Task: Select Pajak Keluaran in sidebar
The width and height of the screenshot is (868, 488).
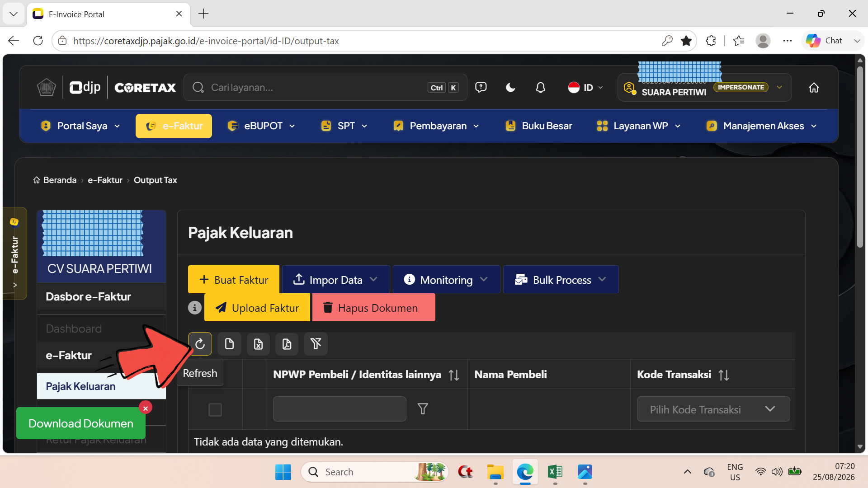Action: tap(101, 386)
